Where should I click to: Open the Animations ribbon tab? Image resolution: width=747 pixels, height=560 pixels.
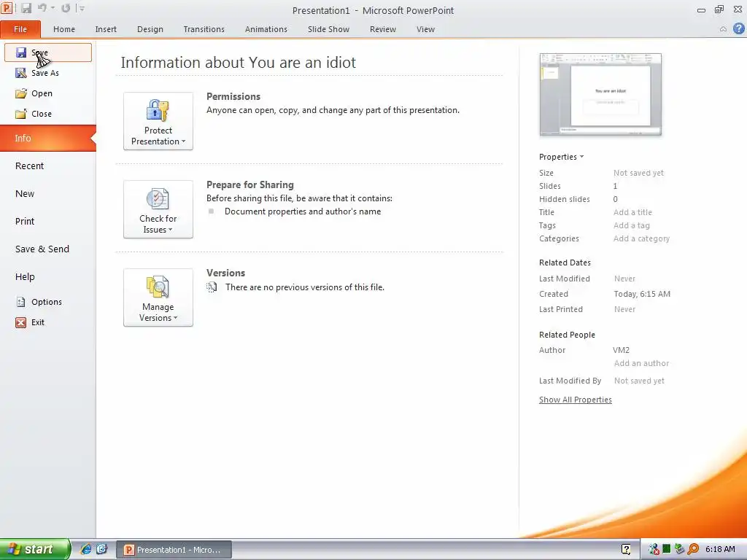pos(266,29)
